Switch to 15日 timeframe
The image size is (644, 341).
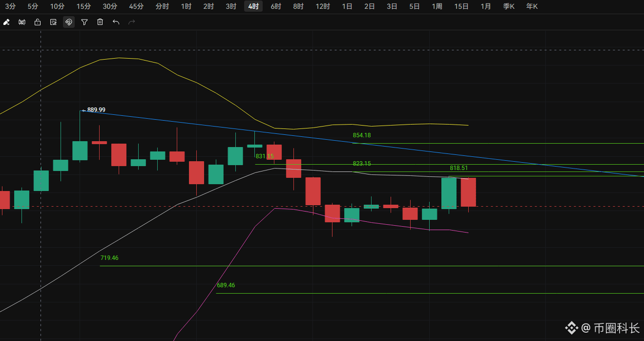(x=461, y=6)
